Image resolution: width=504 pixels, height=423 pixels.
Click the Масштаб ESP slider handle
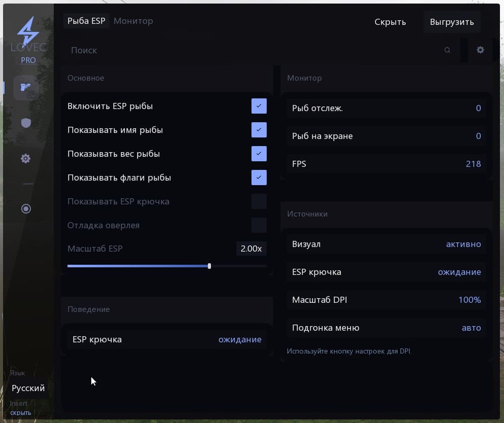coord(209,266)
